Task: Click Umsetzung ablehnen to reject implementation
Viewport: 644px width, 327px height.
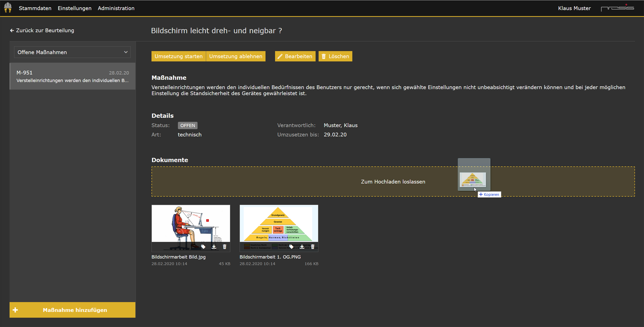Action: tap(236, 56)
